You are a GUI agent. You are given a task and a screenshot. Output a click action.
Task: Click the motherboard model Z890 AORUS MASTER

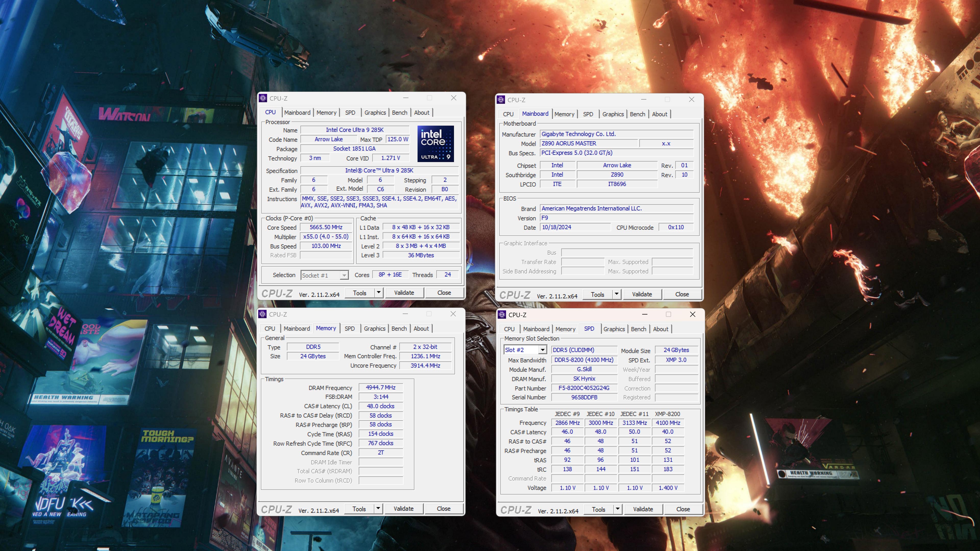click(x=589, y=143)
